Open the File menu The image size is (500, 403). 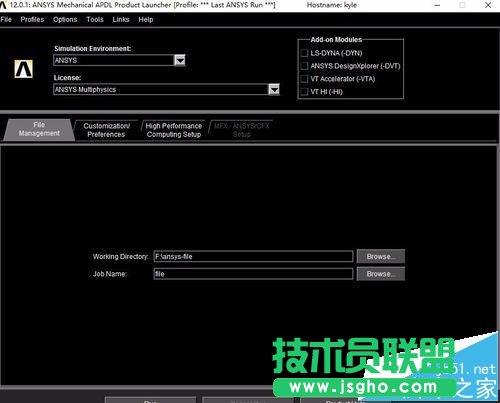(6, 19)
